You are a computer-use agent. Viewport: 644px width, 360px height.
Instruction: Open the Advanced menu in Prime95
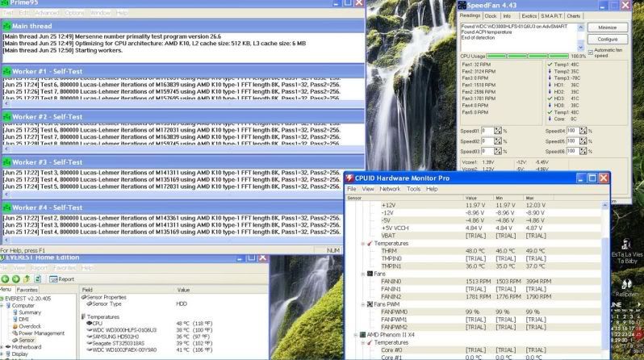click(x=47, y=13)
